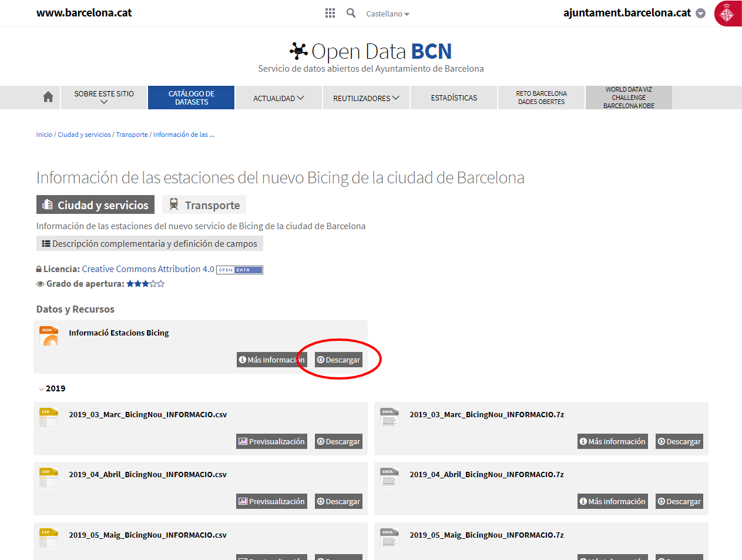The width and height of the screenshot is (742, 560).
Task: Expand the Reutilizadores menu
Action: (366, 98)
